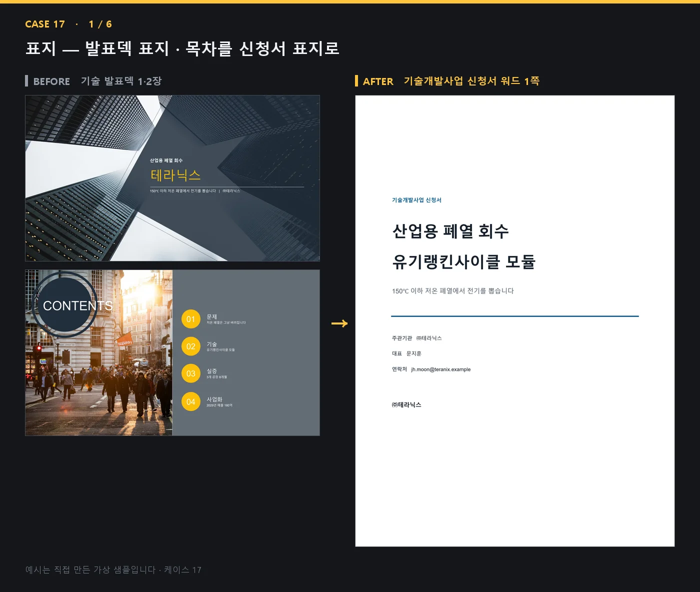Select the white application cover page
Screen dimensions: 700x592
click(515, 321)
